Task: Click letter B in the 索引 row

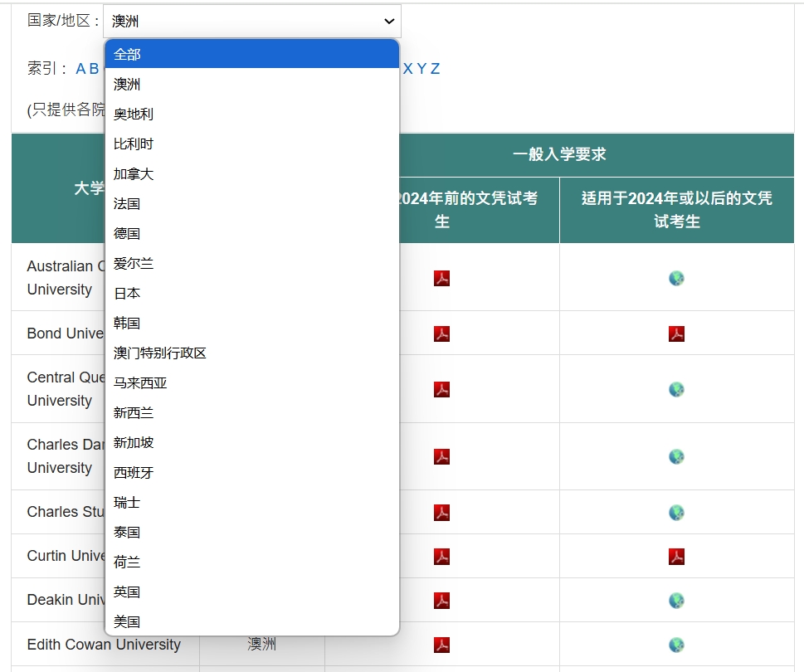Action: pos(96,69)
